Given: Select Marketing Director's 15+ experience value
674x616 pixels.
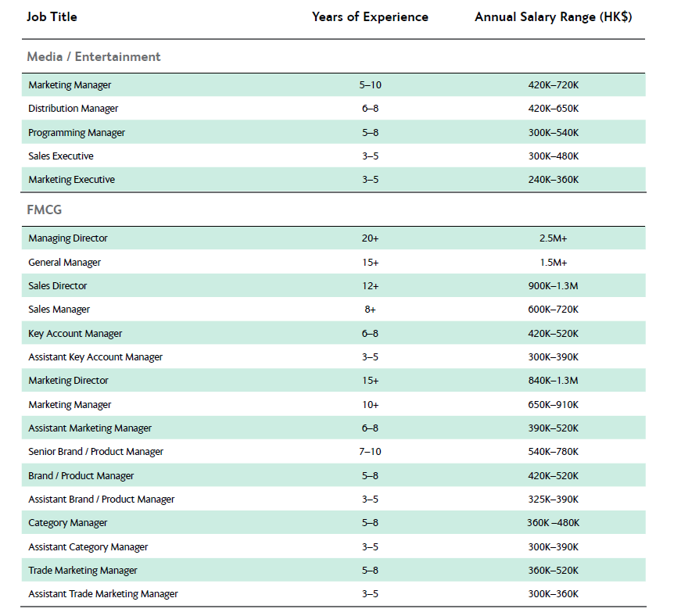Looking at the screenshot, I should [x=370, y=381].
